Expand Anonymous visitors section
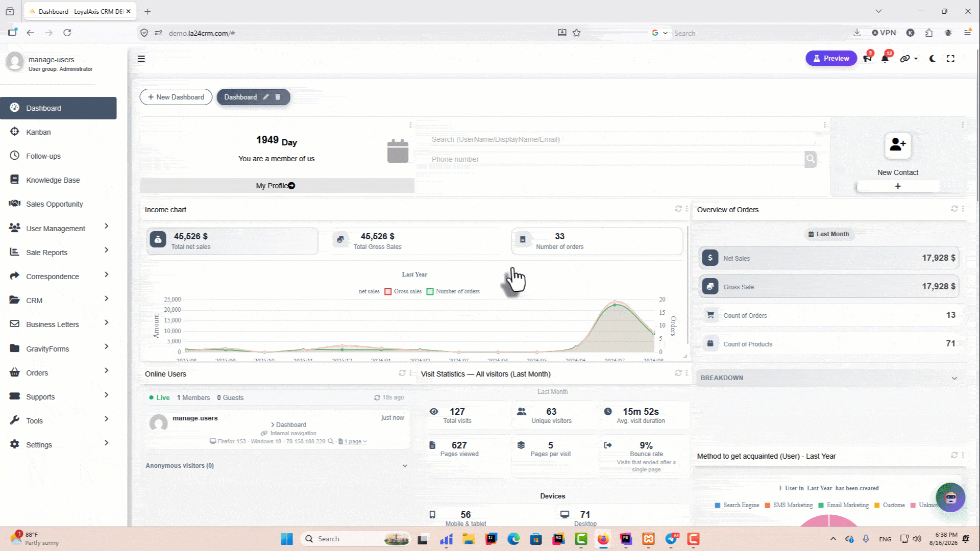980x551 pixels. coord(276,466)
